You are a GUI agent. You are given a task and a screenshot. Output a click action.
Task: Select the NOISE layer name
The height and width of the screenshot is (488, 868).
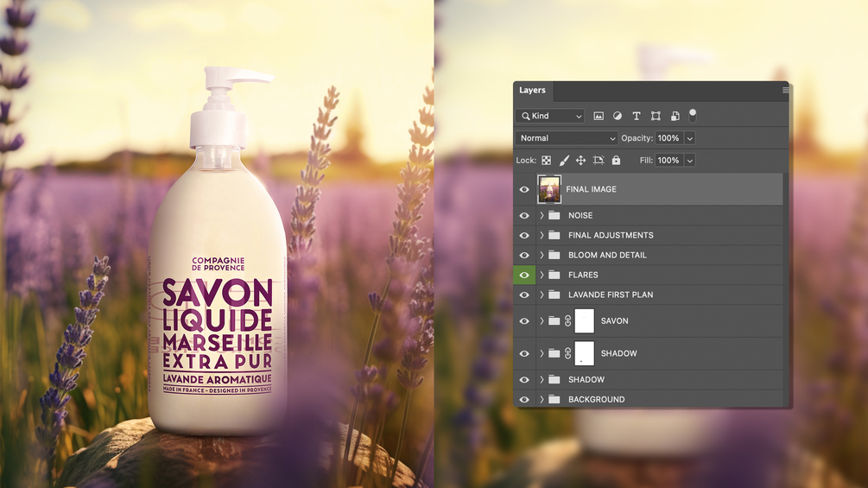pyautogui.click(x=580, y=215)
